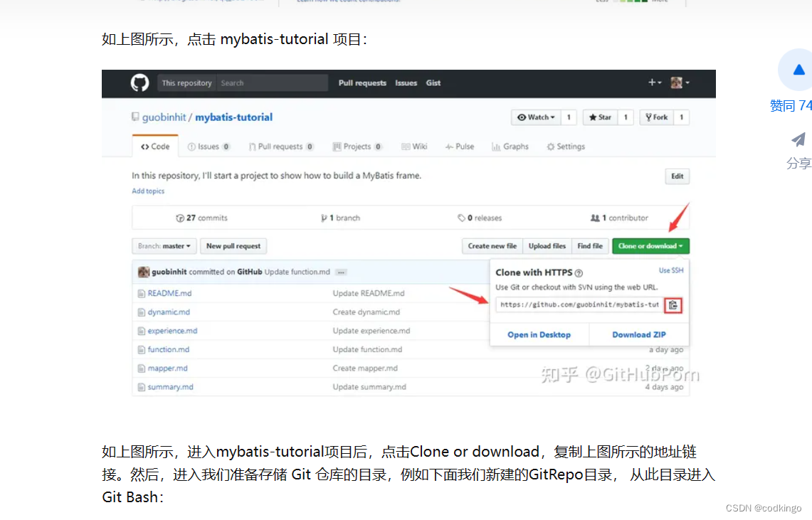Image resolution: width=812 pixels, height=520 pixels.
Task: Open the dynamic.md file
Action: (x=169, y=312)
